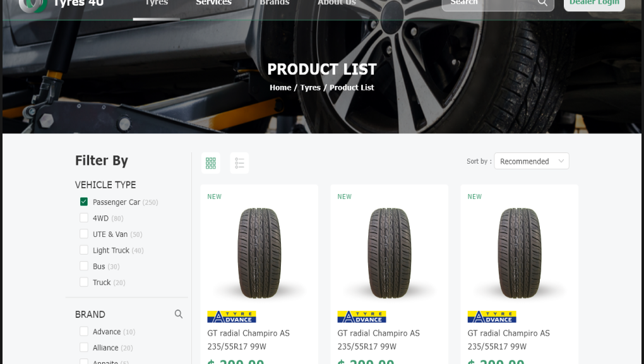The width and height of the screenshot is (644, 364).
Task: Go to Home breadcrumb link
Action: (280, 88)
